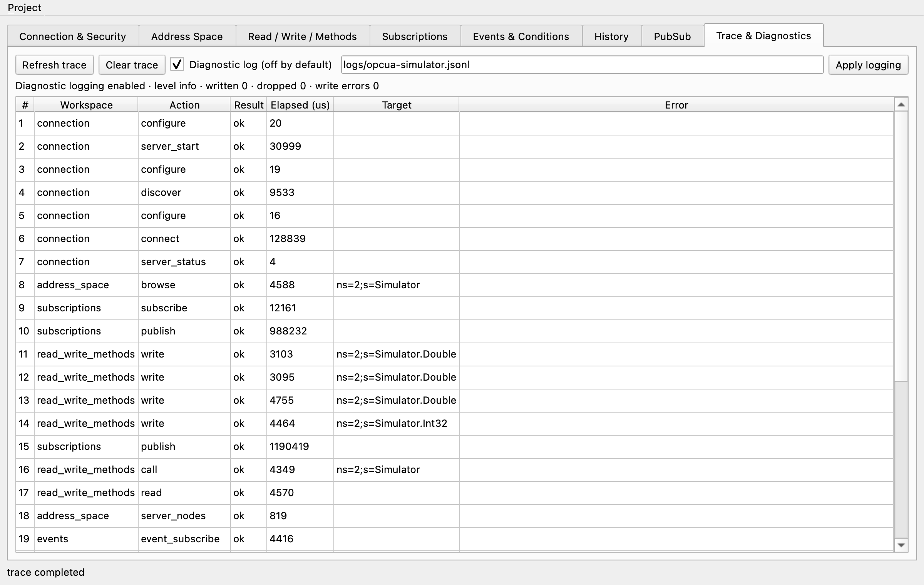Screen dimensions: 924x585
Task: Switch to Connection & Security tab
Action: [x=73, y=37]
